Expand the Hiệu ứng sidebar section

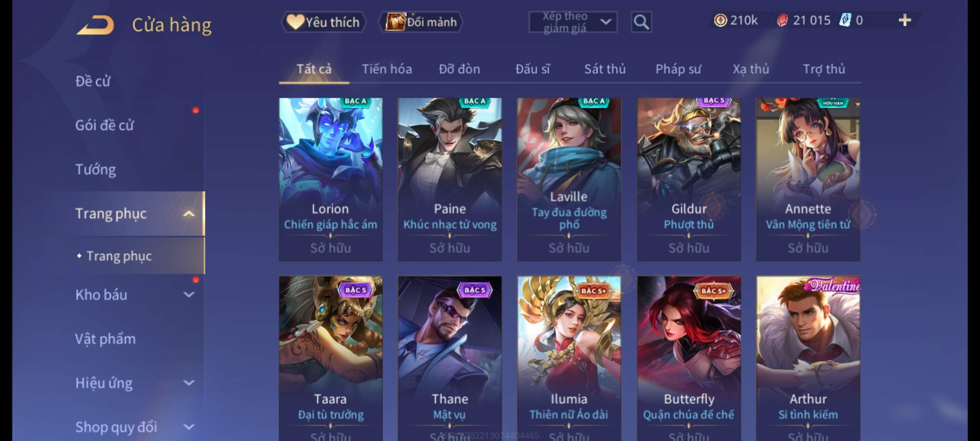coord(189,383)
